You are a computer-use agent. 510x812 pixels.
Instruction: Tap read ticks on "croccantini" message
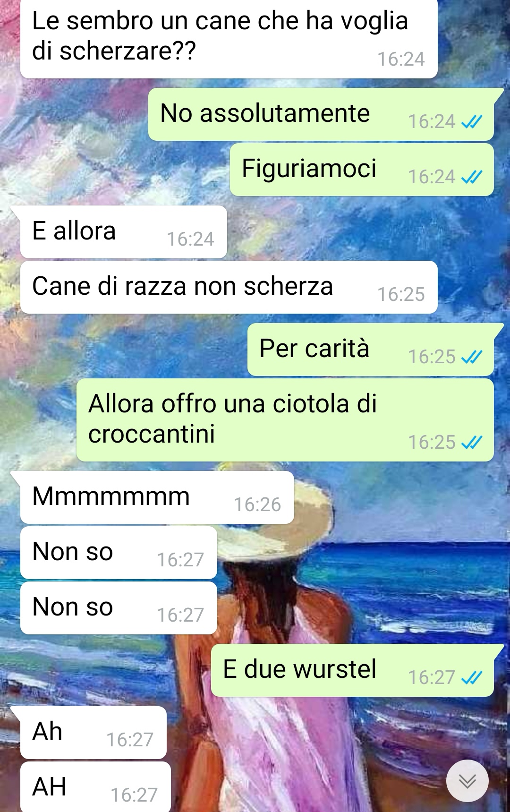(471, 443)
